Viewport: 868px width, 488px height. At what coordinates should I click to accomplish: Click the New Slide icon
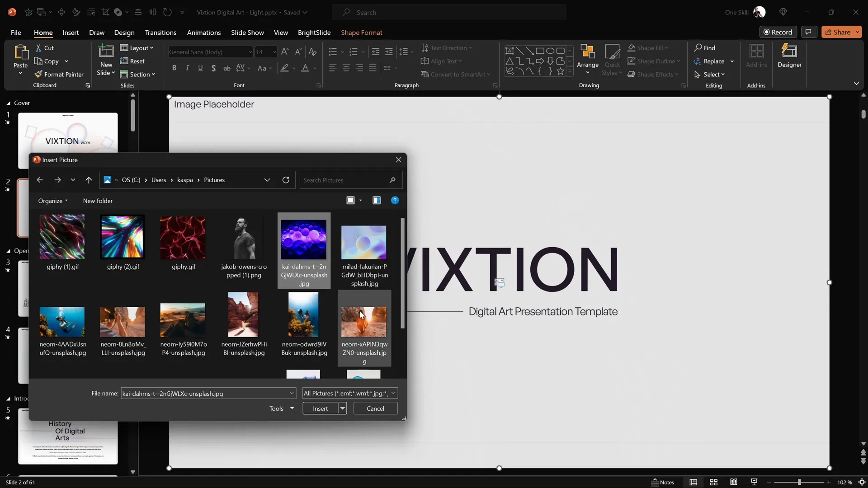pyautogui.click(x=106, y=51)
